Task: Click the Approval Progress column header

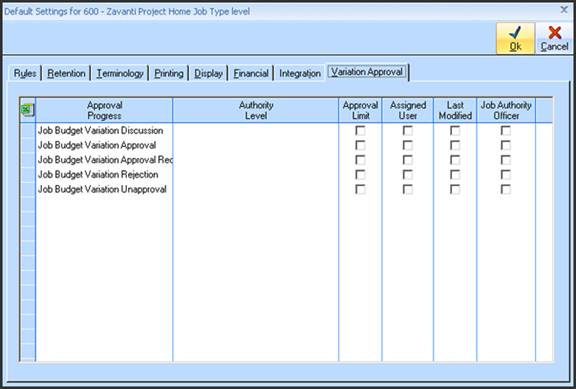Action: (104, 110)
